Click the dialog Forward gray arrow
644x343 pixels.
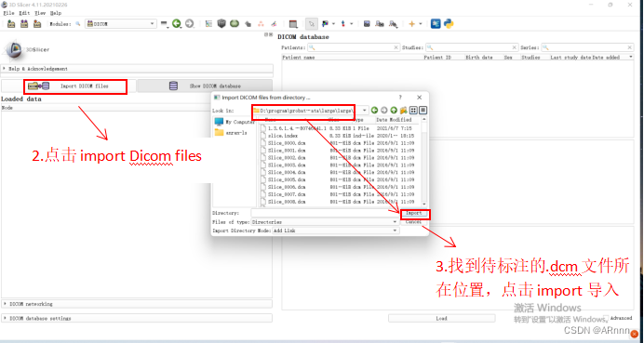(x=384, y=110)
